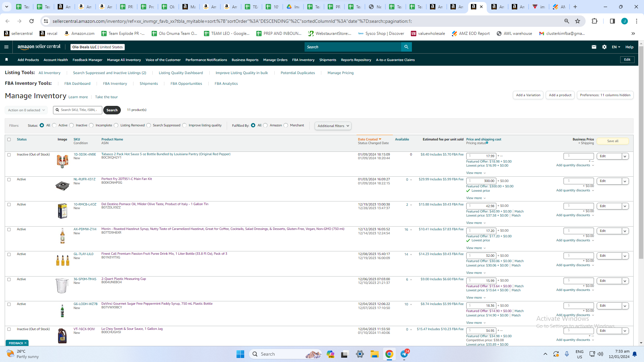Click the Pricing status info icon
The width and height of the screenshot is (644, 362).
pyautogui.click(x=487, y=143)
